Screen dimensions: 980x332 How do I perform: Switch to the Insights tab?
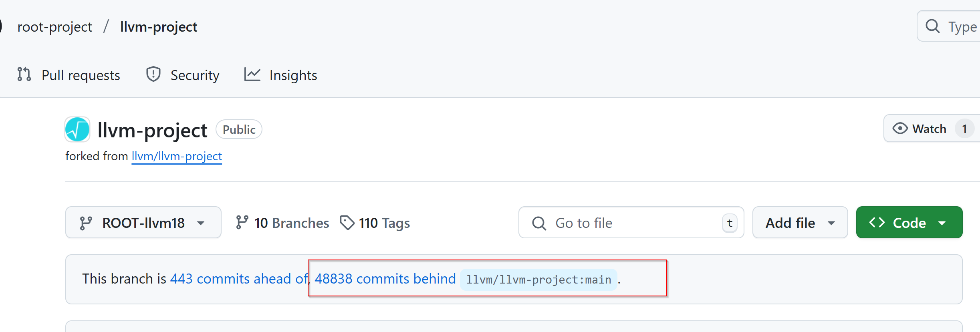tap(280, 75)
